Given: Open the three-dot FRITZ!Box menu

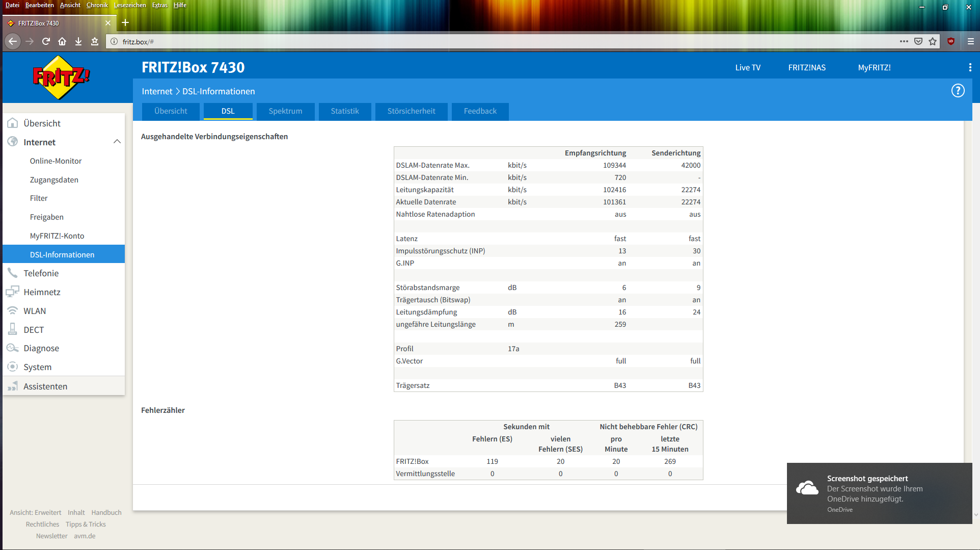Looking at the screenshot, I should (x=970, y=67).
